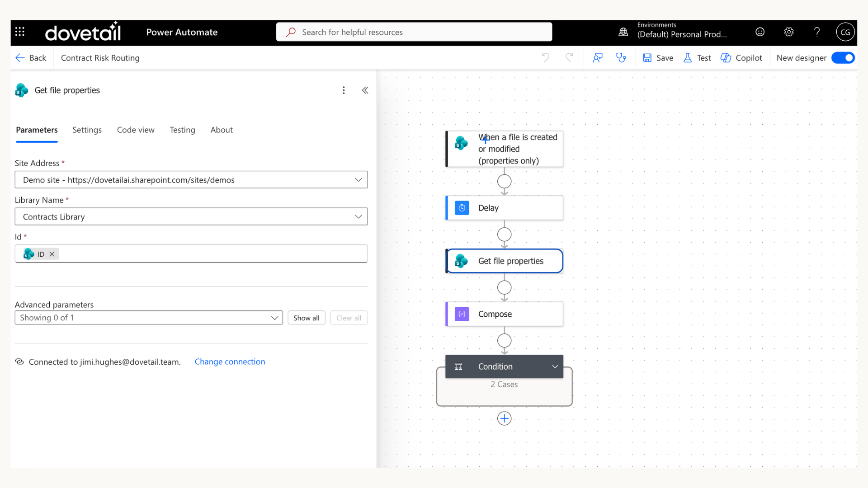868x488 pixels.
Task: Open the CG account avatar
Action: coord(845,32)
